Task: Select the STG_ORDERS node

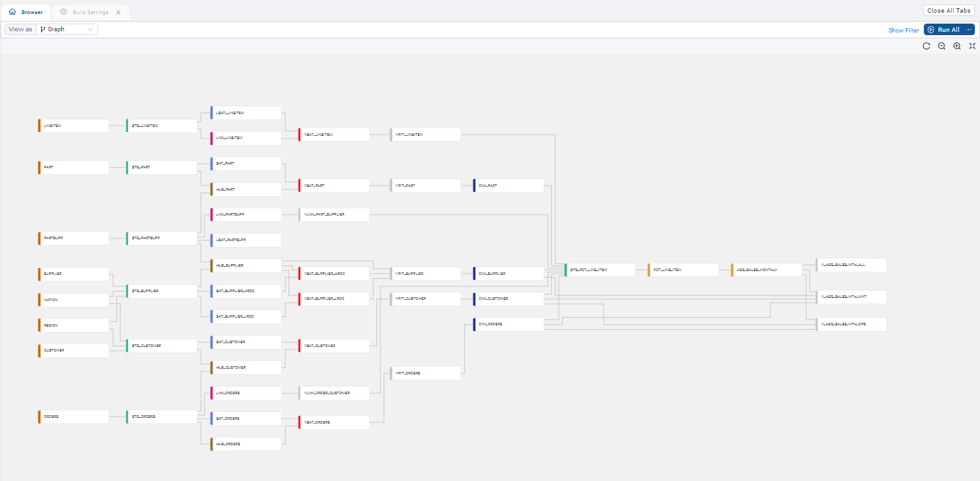Action: click(x=161, y=417)
